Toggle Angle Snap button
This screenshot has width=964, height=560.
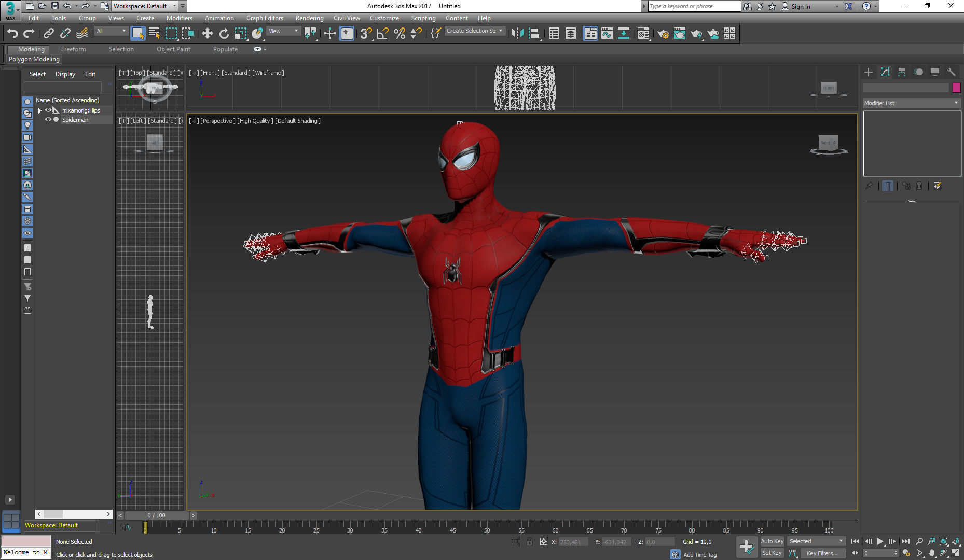tap(383, 34)
